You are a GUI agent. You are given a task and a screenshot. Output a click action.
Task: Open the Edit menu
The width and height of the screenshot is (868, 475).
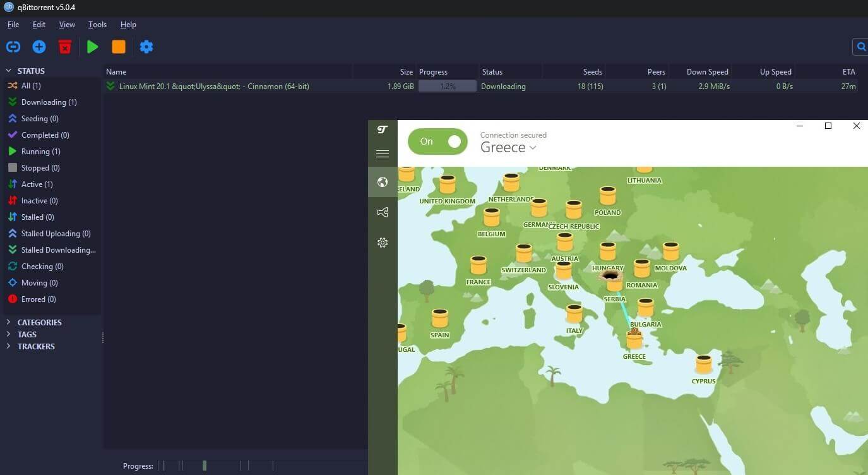39,25
